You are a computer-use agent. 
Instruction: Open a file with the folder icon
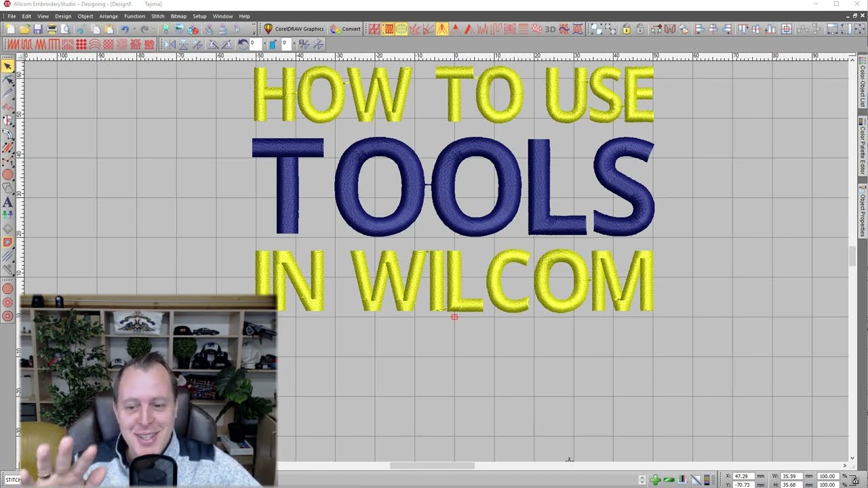[24, 29]
